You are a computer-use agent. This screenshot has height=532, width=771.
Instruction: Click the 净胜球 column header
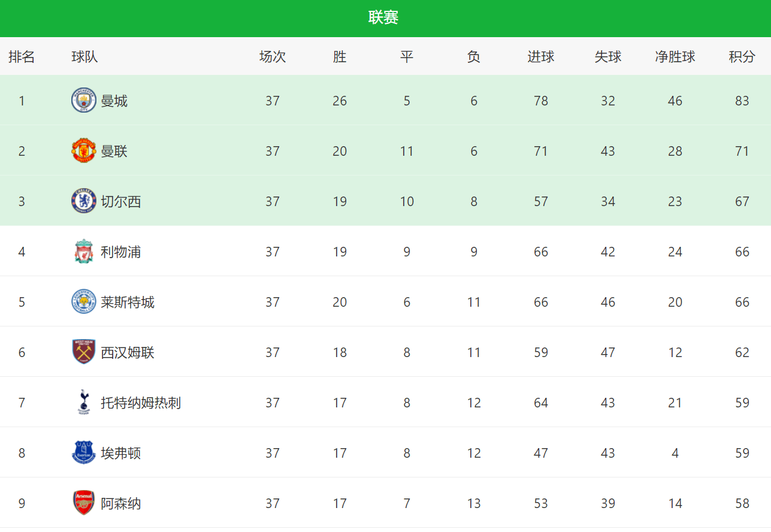(675, 57)
